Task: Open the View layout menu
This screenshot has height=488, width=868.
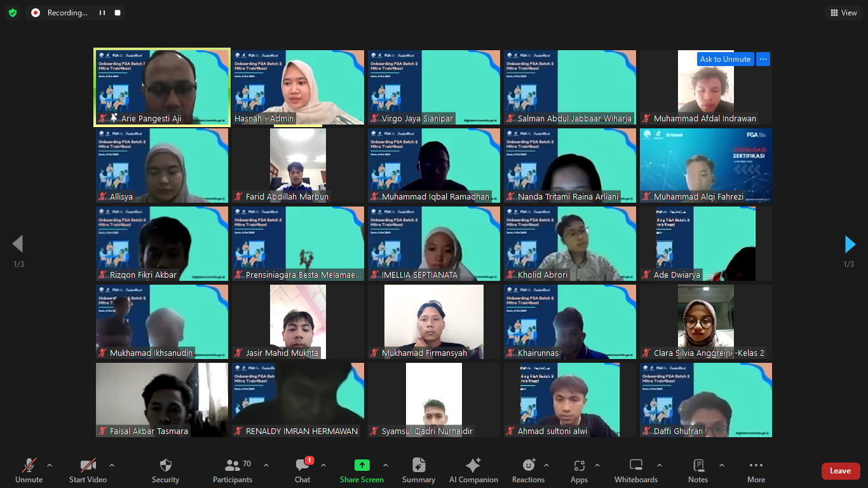Action: click(843, 13)
